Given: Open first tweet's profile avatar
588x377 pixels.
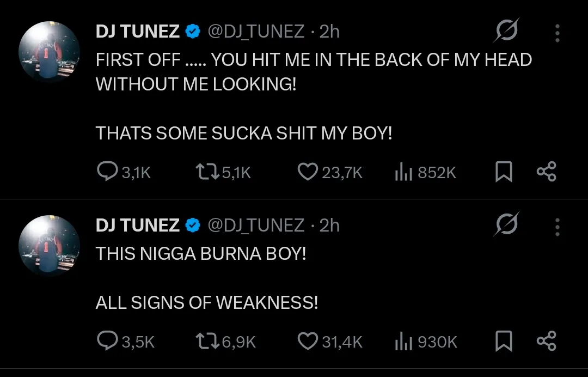Looking at the screenshot, I should pos(49,52).
